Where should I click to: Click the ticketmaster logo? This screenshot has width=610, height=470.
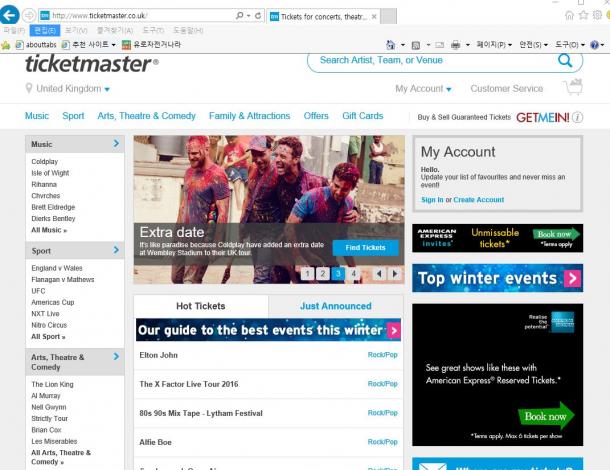[92, 63]
